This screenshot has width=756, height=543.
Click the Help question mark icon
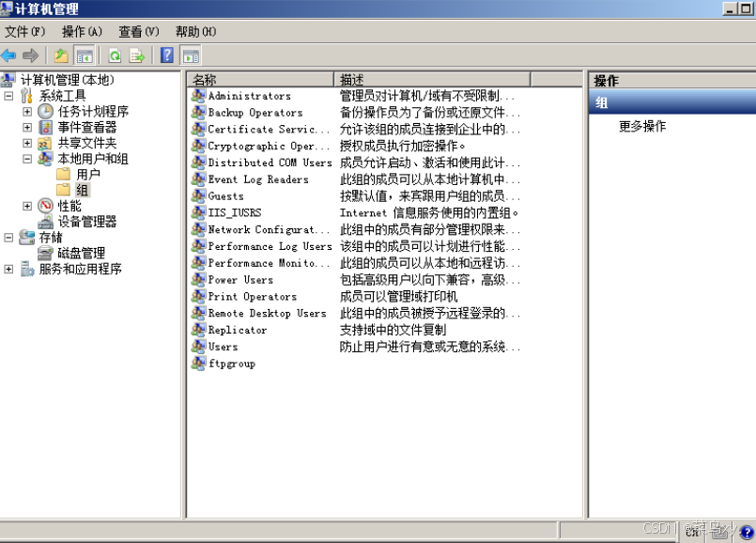[x=167, y=55]
